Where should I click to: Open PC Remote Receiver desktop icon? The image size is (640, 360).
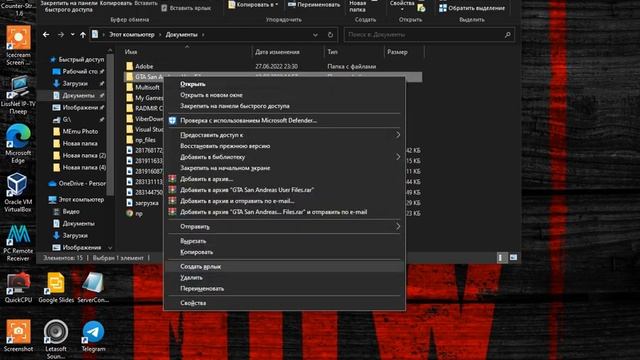[x=18, y=242]
